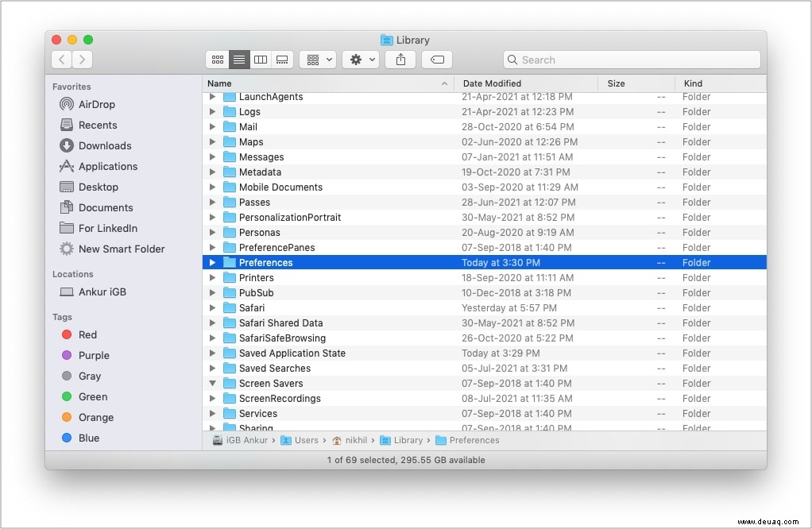
Task: Click Users in the path bar
Action: click(x=300, y=441)
